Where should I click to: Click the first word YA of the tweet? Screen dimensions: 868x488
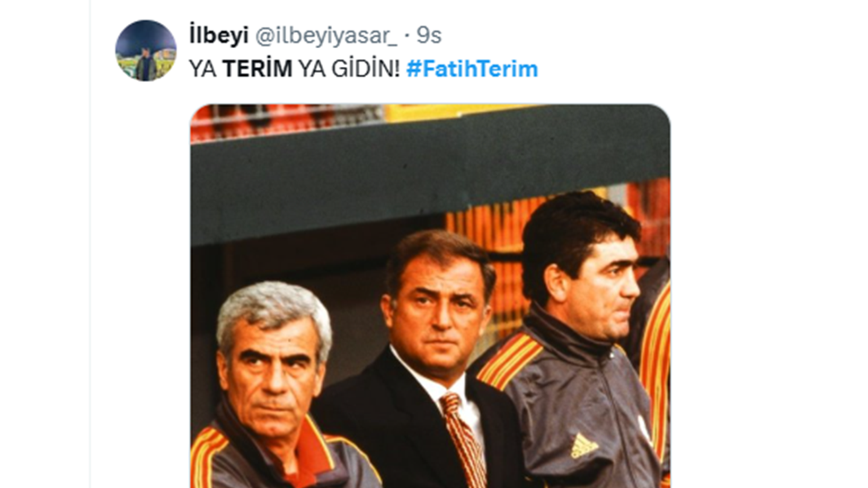pyautogui.click(x=202, y=69)
